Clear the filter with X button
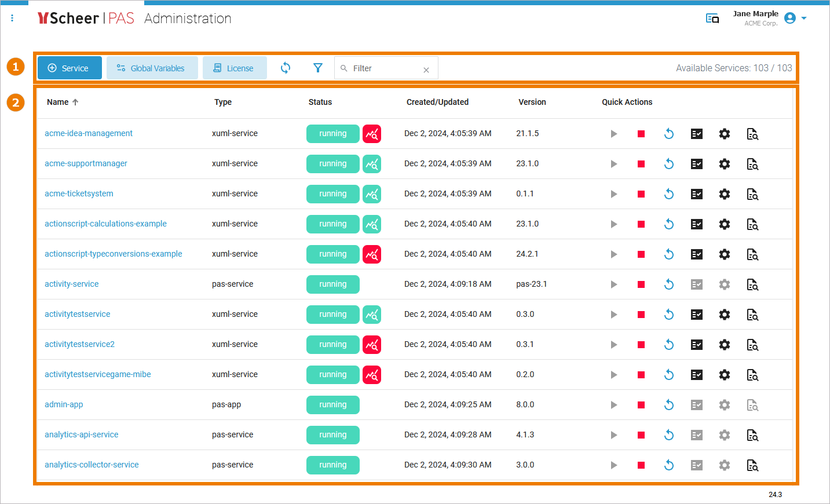 tap(426, 70)
